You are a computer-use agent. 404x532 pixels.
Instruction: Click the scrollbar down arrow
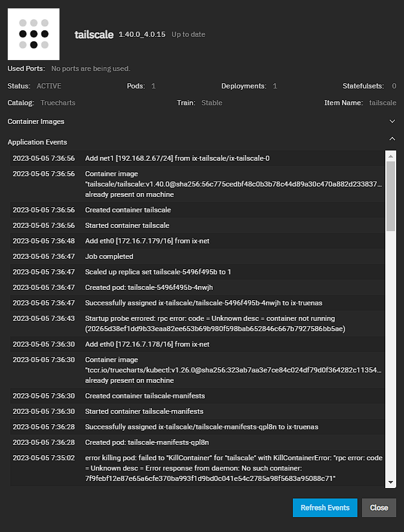tap(390, 482)
